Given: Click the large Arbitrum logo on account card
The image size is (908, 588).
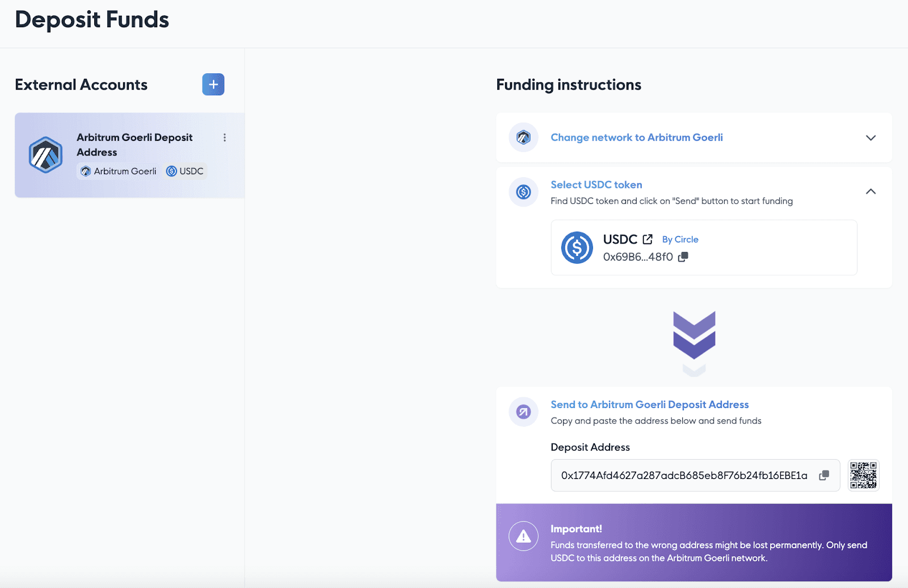Looking at the screenshot, I should click(x=45, y=155).
